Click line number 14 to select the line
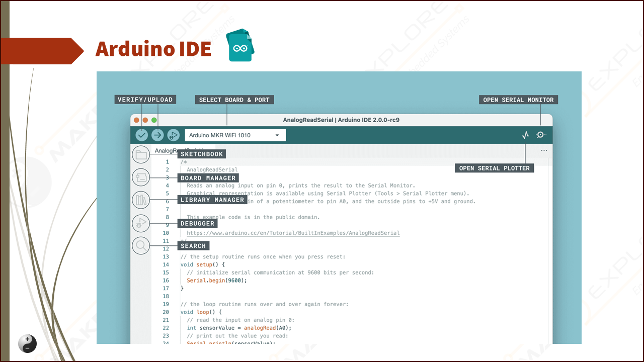The image size is (644, 362). (166, 264)
